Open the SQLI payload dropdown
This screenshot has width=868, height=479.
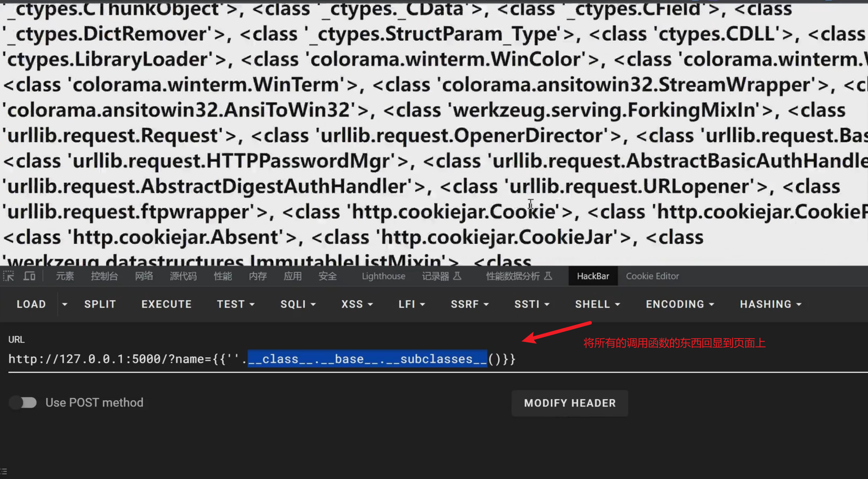298,304
